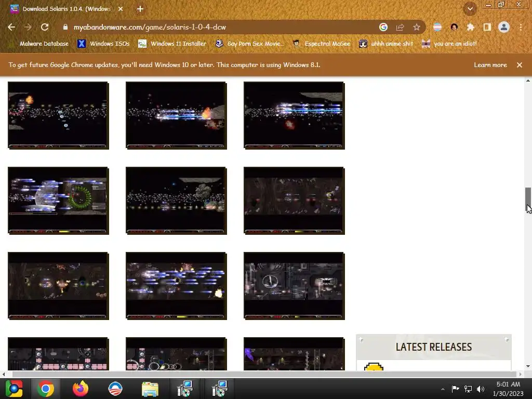This screenshot has height=399, width=532.
Task: Open the taskbar clock and date
Action: [508, 389]
